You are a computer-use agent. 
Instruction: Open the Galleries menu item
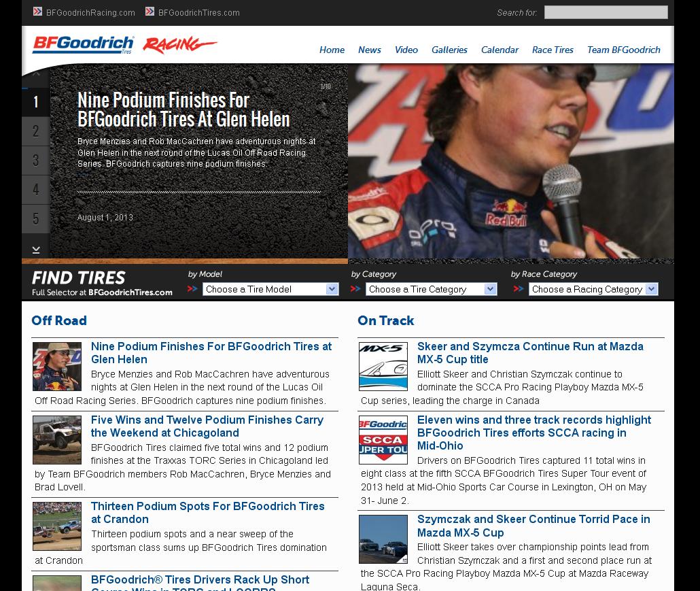click(449, 50)
